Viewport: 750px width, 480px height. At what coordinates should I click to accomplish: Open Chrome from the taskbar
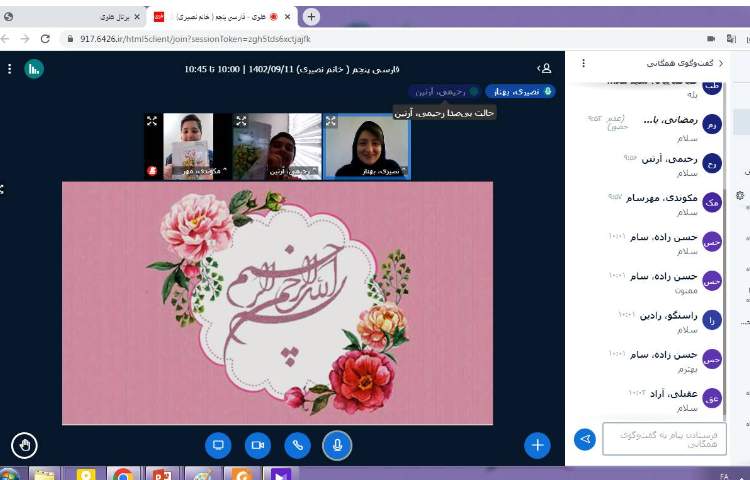tap(123, 474)
